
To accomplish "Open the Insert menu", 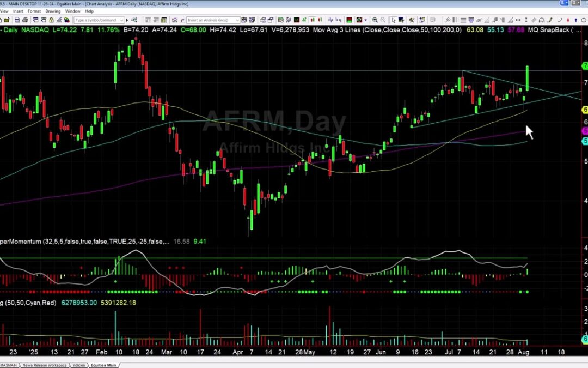I will (18, 11).
